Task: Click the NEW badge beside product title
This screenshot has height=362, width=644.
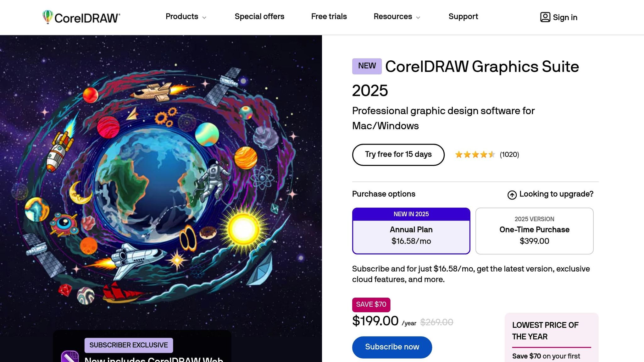Action: coord(367,66)
